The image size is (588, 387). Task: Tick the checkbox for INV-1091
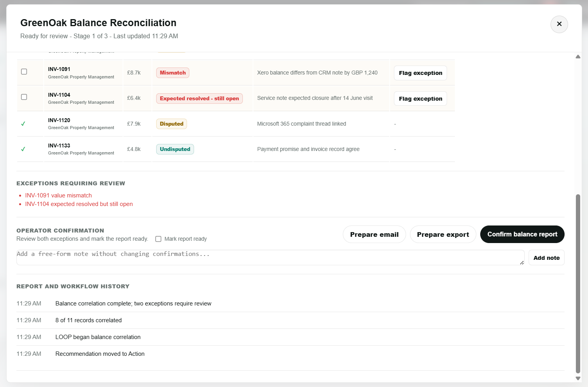[x=24, y=72]
